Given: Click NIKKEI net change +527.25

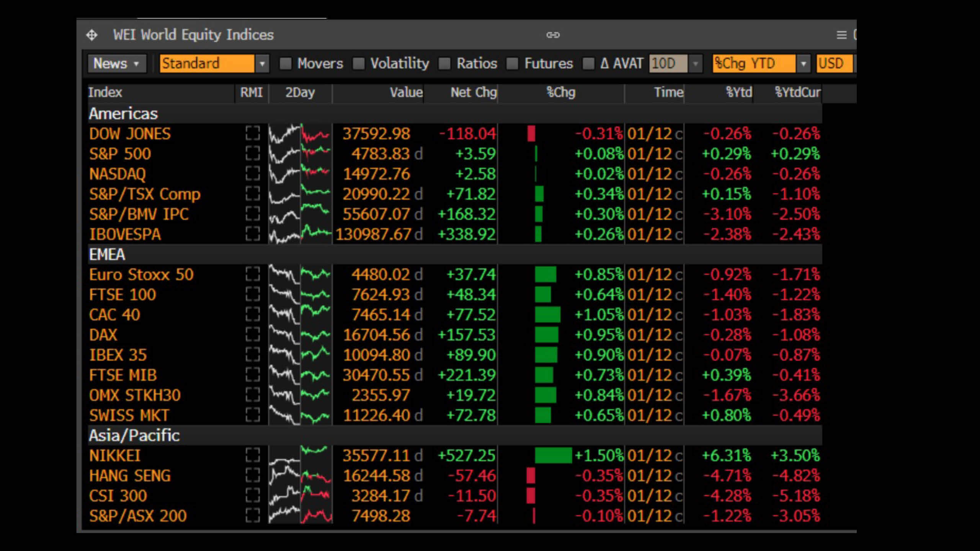Looking at the screenshot, I should coord(467,455).
